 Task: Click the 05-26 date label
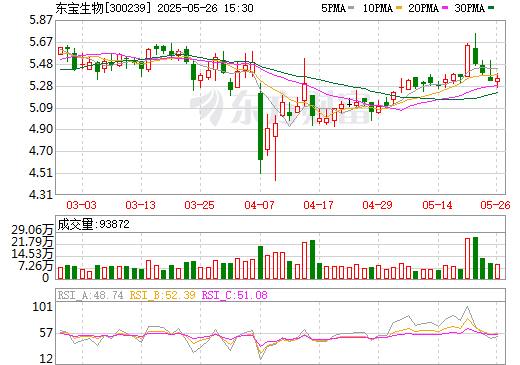495,205
